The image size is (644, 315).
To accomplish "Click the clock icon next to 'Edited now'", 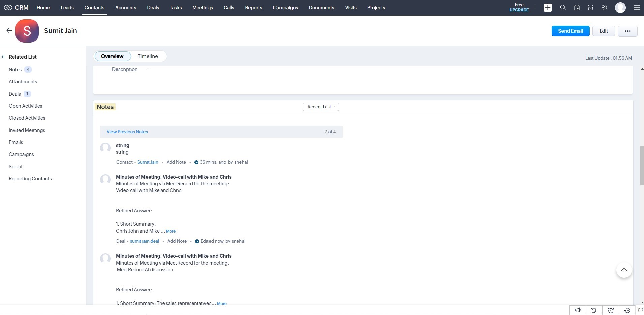I will (197, 241).
